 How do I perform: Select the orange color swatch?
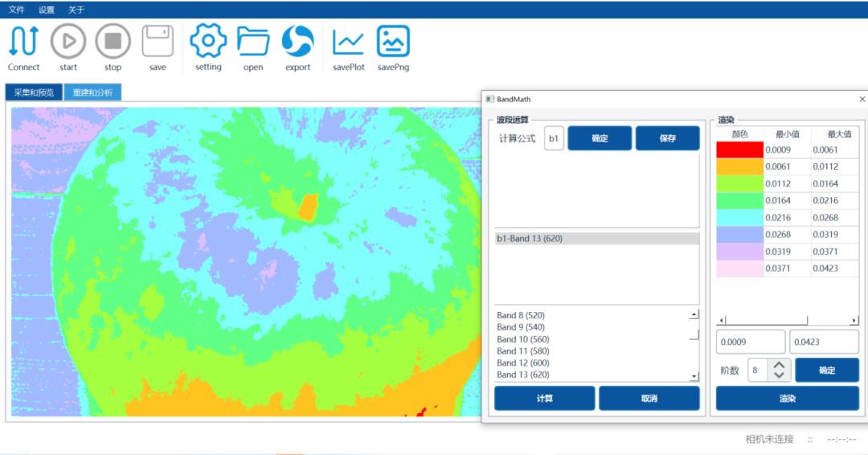[x=739, y=166]
